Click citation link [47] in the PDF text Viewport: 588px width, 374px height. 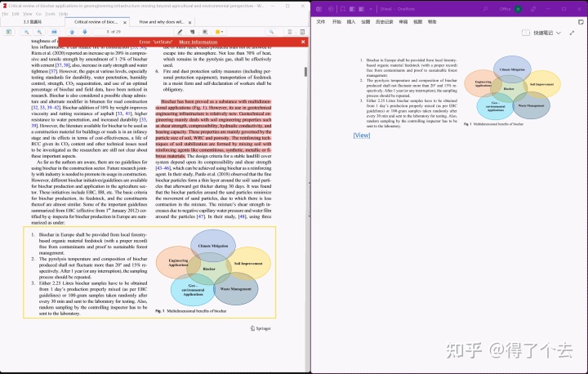point(201,216)
